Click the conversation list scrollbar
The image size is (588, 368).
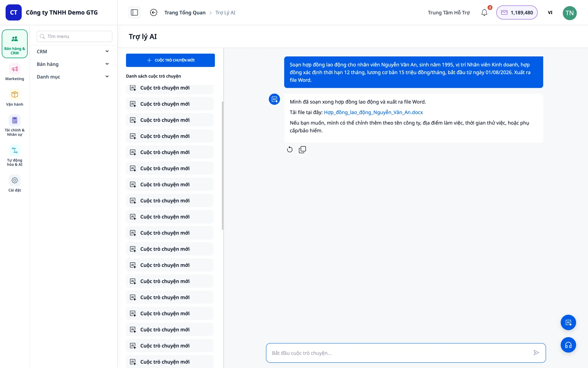tap(222, 166)
